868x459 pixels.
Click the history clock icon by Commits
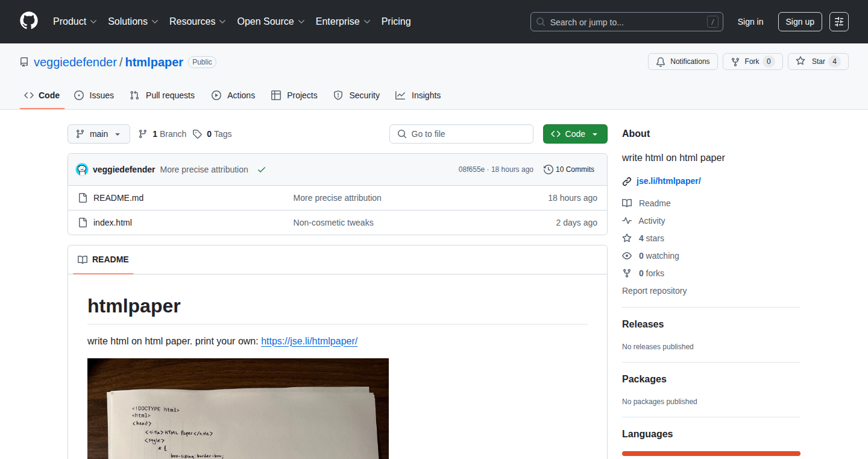click(549, 169)
